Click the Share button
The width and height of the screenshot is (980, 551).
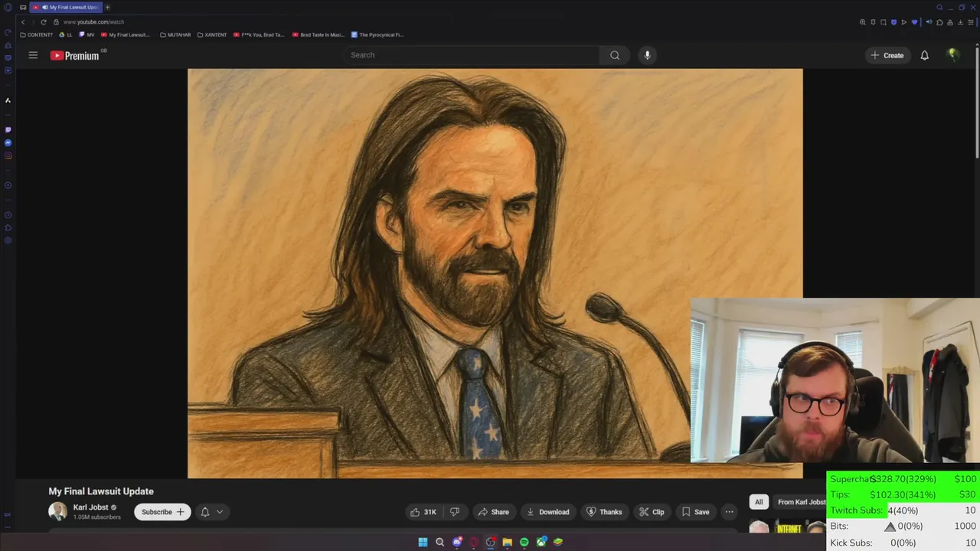[x=493, y=512]
